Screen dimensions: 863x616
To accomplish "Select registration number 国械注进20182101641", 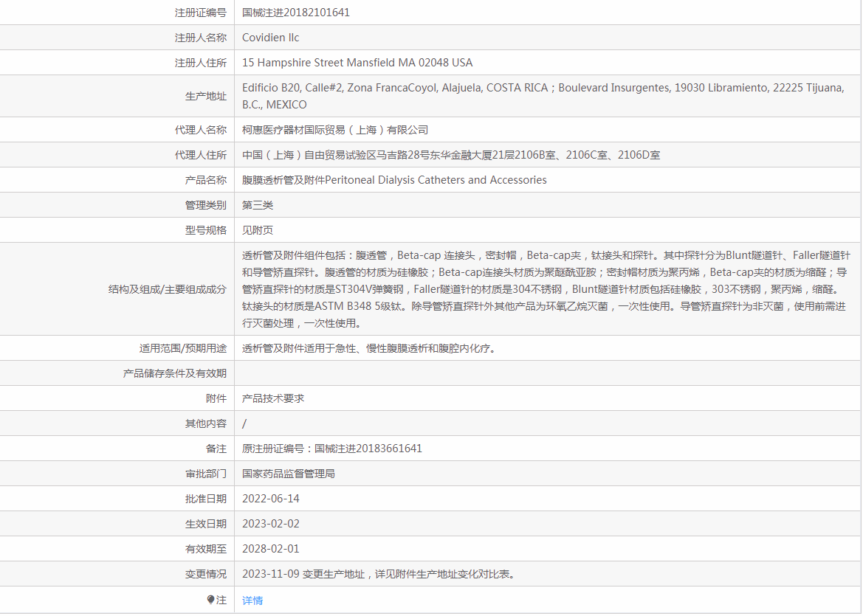I will (x=296, y=12).
